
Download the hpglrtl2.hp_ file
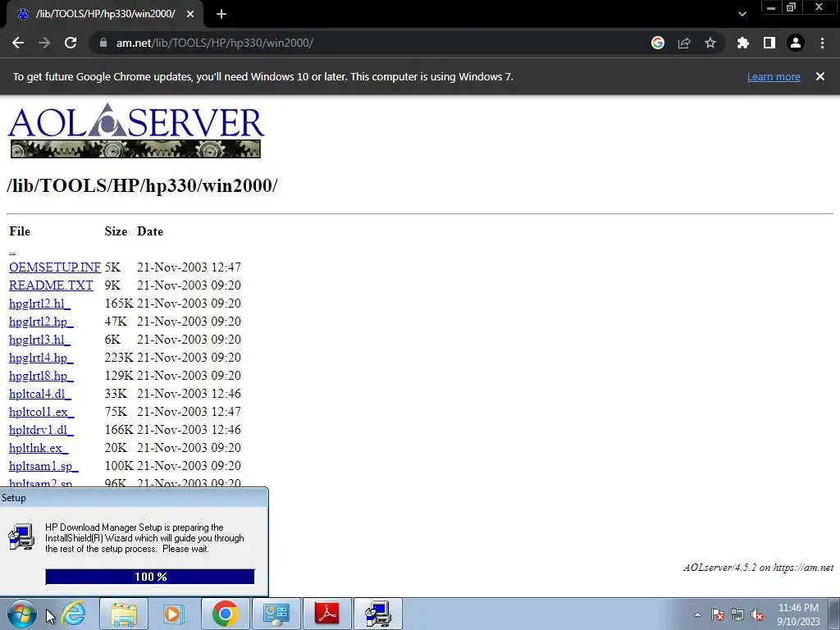pos(41,322)
